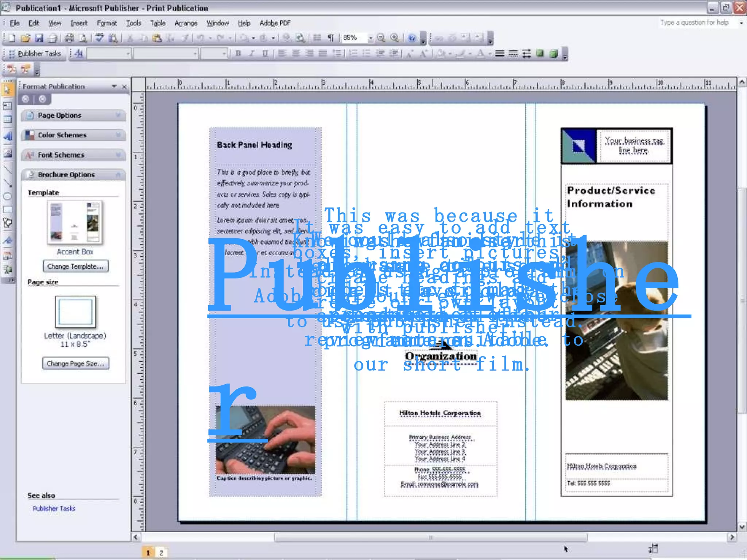Click the Print Preview icon
Image resolution: width=747 pixels, height=560 pixels.
[x=83, y=38]
